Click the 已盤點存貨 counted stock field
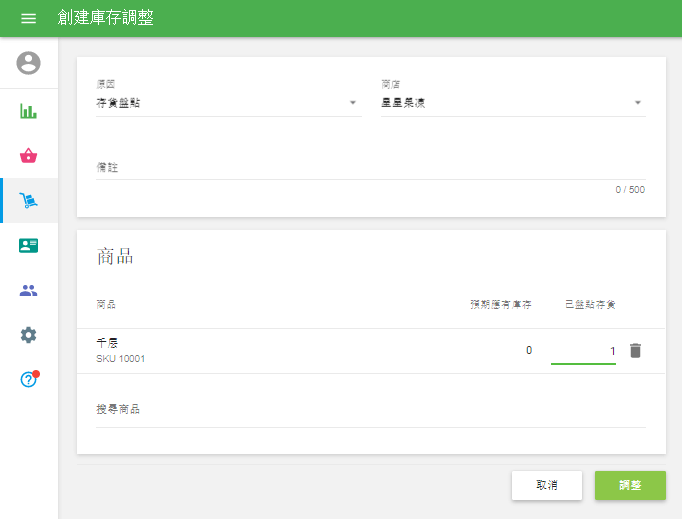Viewport: 682px width, 519px height. 583,351
